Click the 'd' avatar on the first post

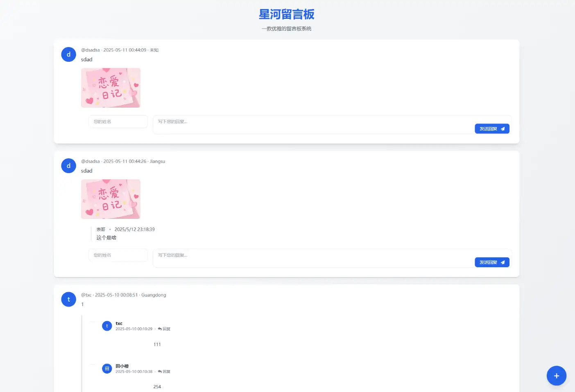coord(68,54)
